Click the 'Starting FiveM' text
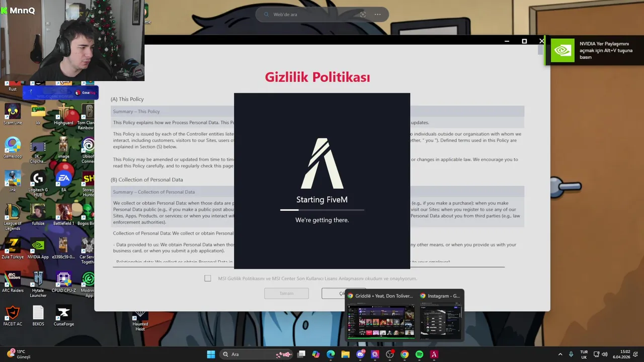The image size is (644, 362). [322, 200]
